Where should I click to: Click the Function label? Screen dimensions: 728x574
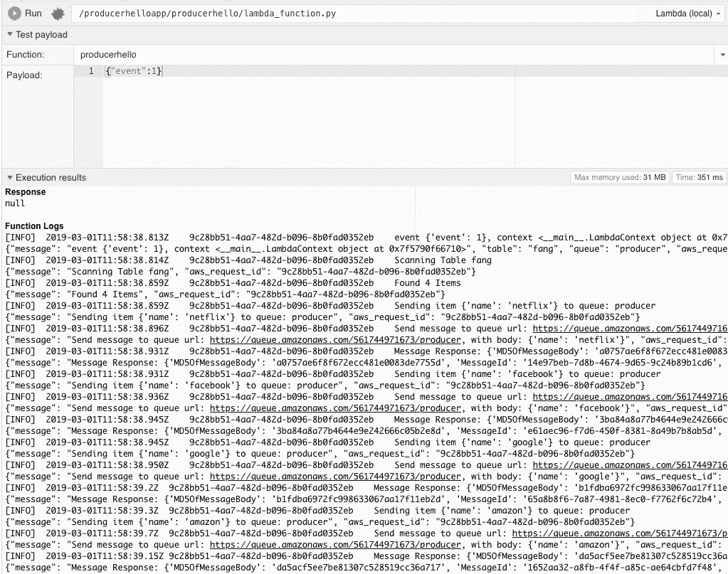pos(26,55)
